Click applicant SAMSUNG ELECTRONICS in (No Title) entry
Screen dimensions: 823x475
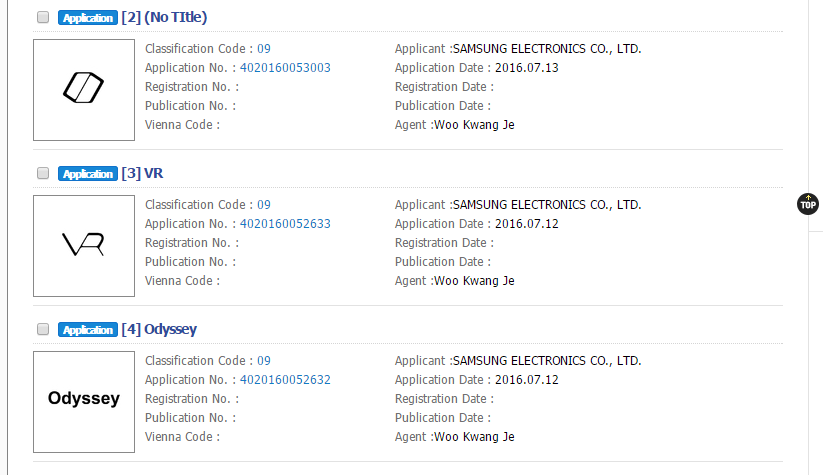click(x=547, y=49)
